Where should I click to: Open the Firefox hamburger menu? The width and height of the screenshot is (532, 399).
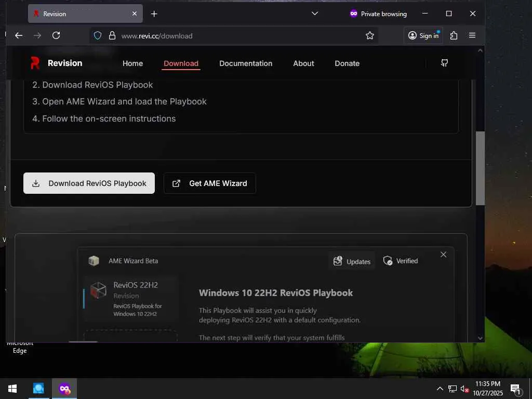(x=472, y=36)
